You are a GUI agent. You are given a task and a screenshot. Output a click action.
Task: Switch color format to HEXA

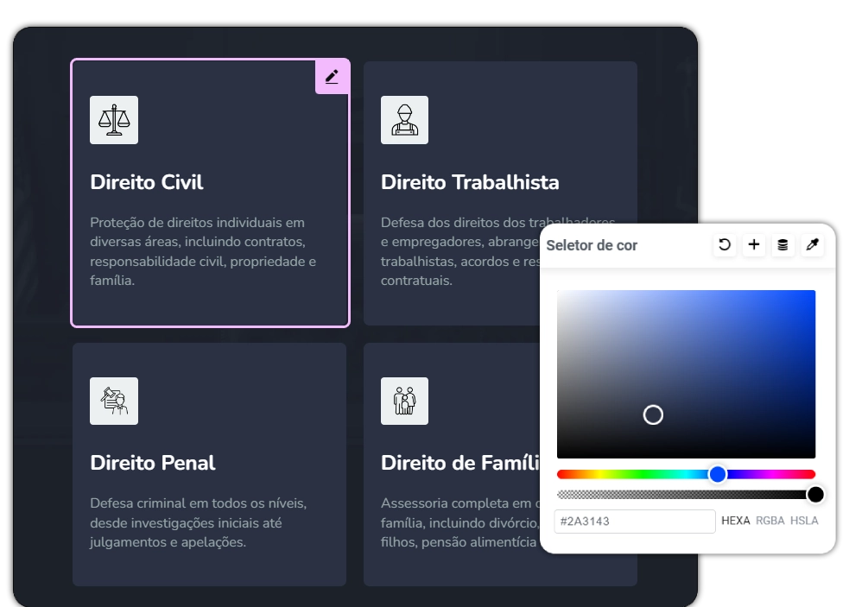point(735,521)
